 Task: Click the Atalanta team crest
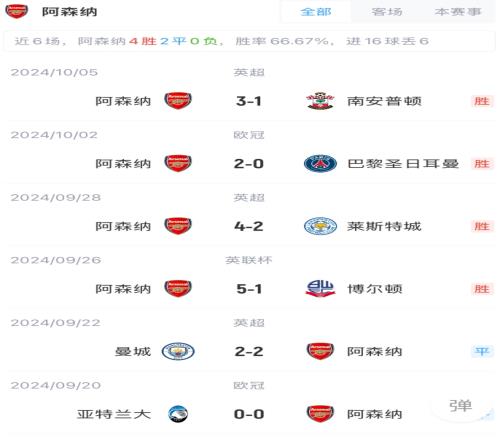[178, 414]
